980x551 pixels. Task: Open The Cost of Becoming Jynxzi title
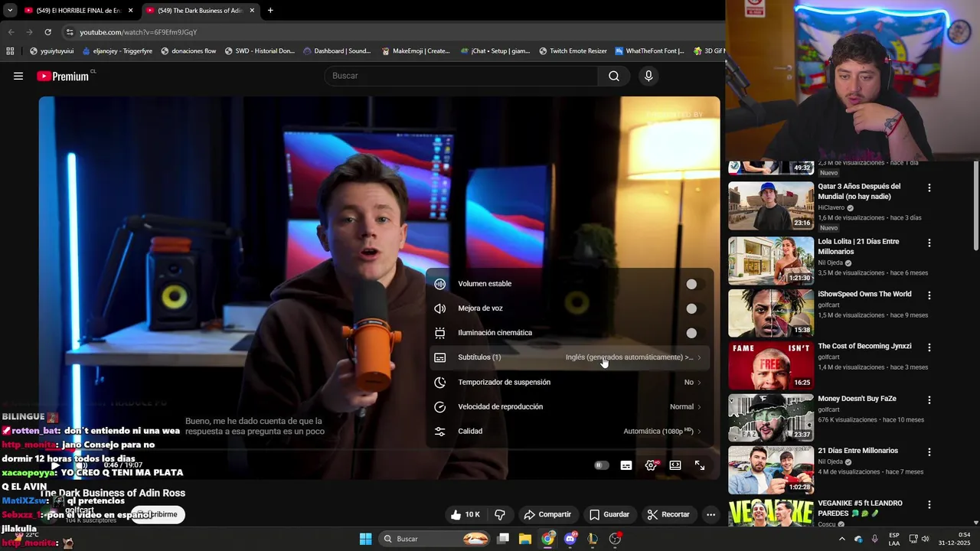(864, 346)
